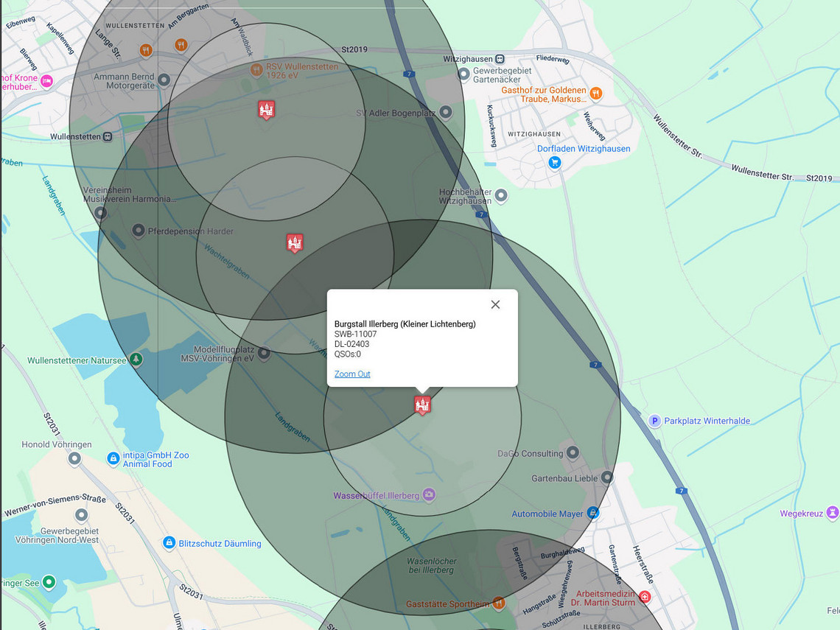Click the Parkplatz Winterhalde label
This screenshot has width=840, height=630.
[x=707, y=421]
